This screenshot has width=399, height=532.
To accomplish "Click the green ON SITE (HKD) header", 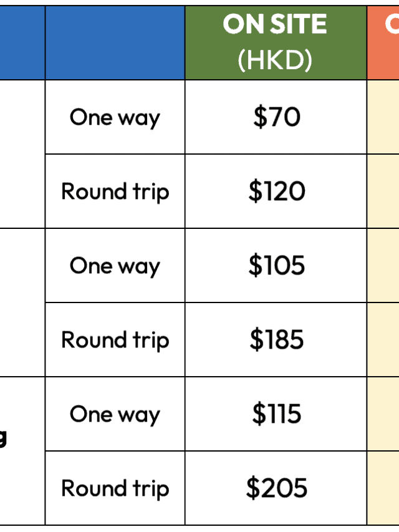I will (x=276, y=42).
